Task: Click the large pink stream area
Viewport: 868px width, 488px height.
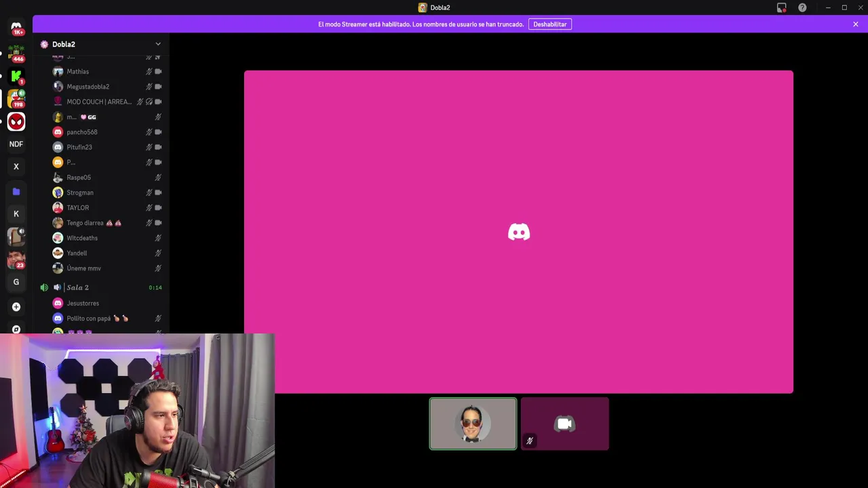Action: pyautogui.click(x=519, y=232)
